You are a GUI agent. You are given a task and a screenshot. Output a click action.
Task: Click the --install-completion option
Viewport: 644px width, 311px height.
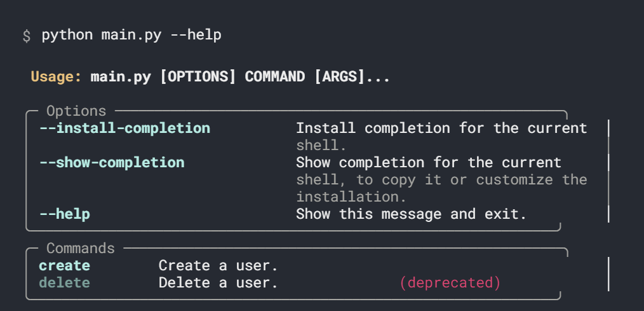click(x=124, y=128)
